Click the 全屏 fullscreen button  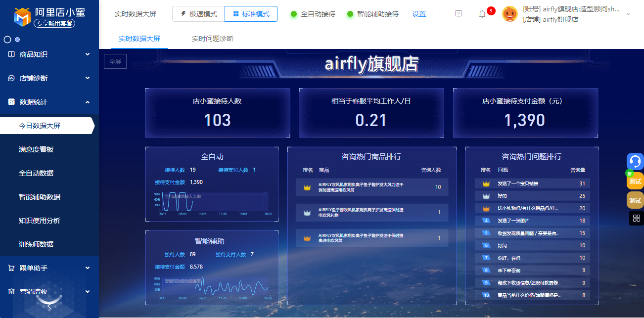(115, 62)
